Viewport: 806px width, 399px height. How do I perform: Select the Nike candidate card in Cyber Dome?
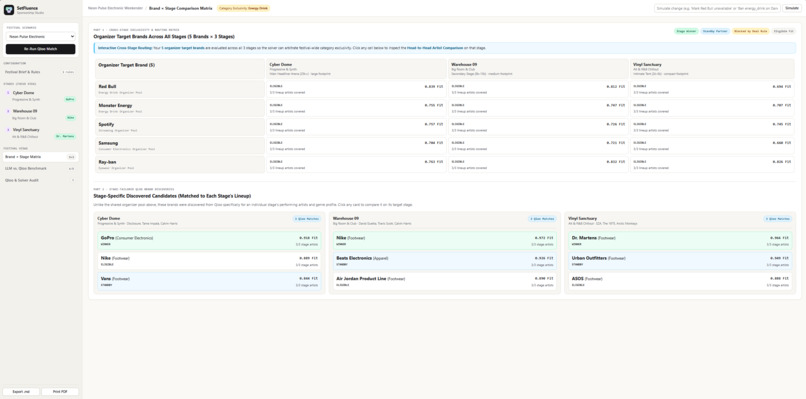pyautogui.click(x=209, y=261)
